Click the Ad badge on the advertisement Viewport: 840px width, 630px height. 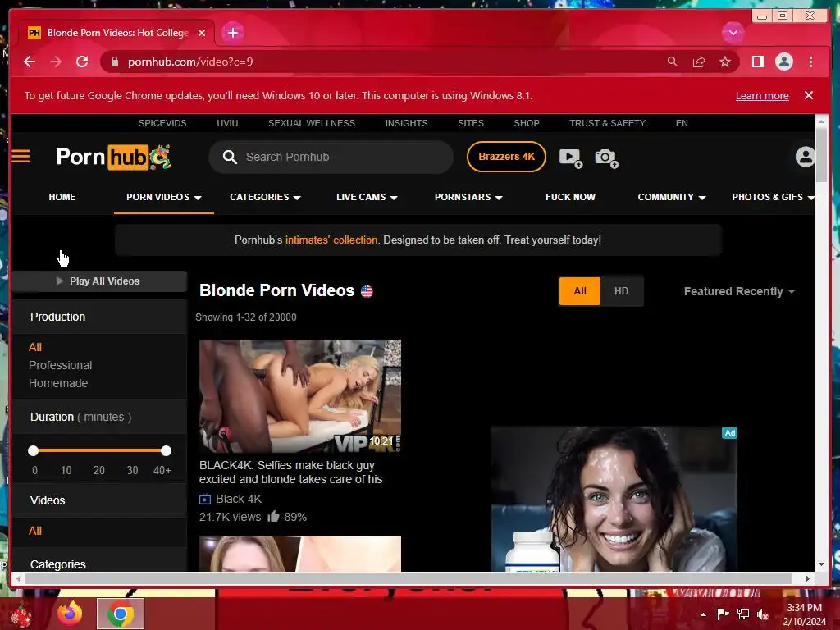pyautogui.click(x=729, y=433)
